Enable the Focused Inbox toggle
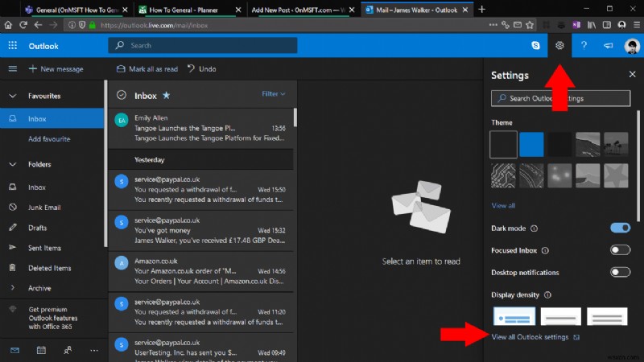 pyautogui.click(x=620, y=250)
